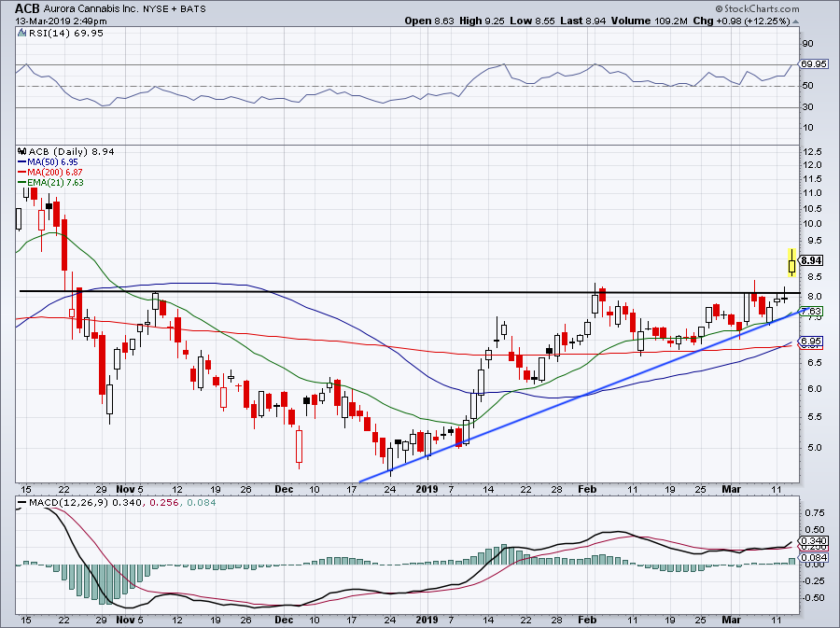Click the black MACD legend line swatch
The width and height of the screenshot is (840, 628).
(x=22, y=503)
